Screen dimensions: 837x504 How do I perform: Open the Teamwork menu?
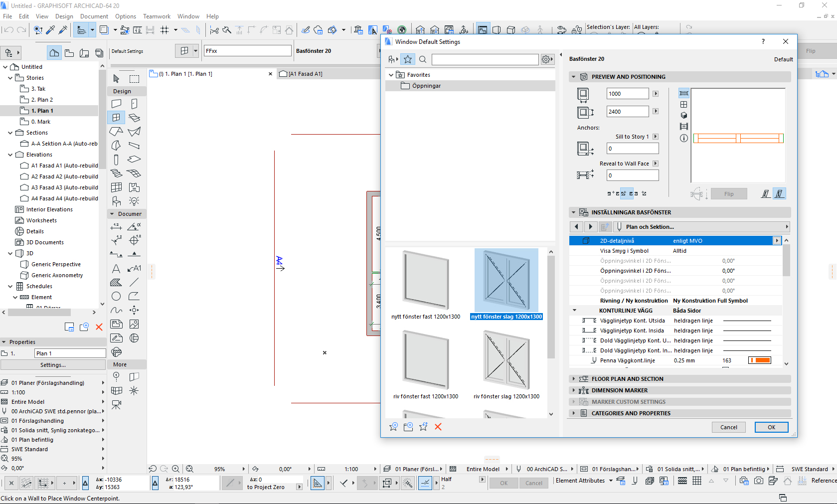pyautogui.click(x=157, y=16)
